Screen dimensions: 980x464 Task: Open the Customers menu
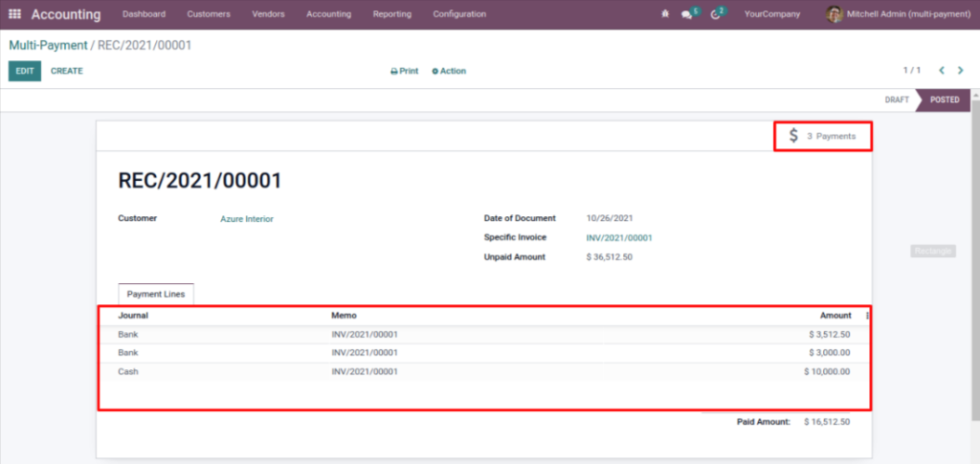[x=209, y=13]
